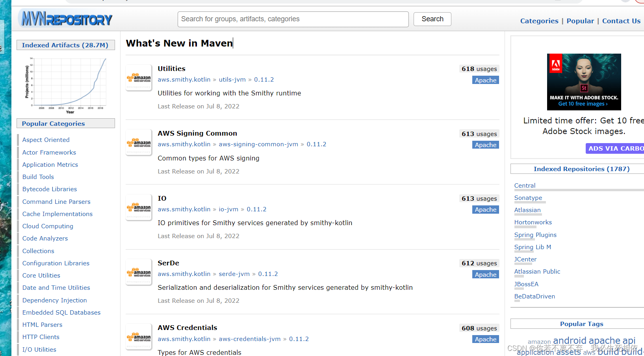Open the SerDe artifact Amazon icon

point(139,272)
